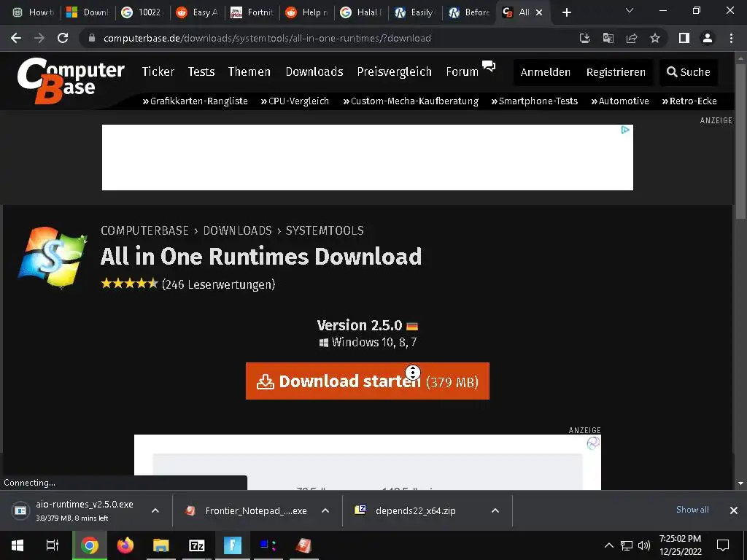Open the Downloads menu item
The width and height of the screenshot is (747, 560).
314,72
